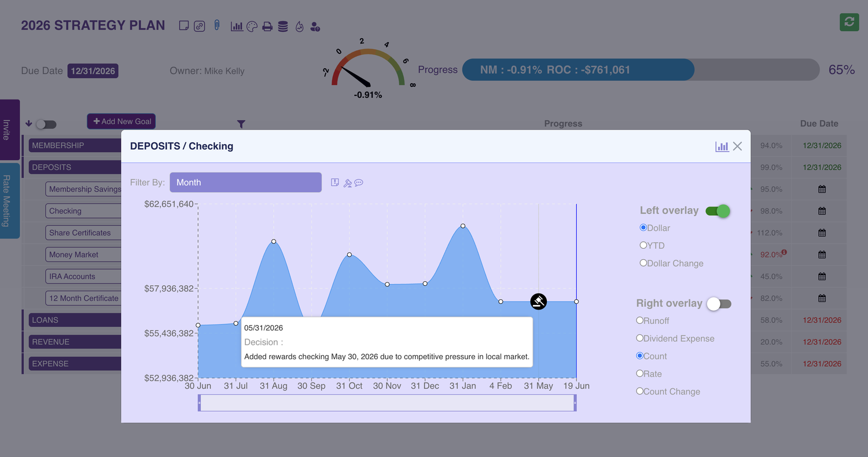Click the red alert badge next to 92.0%
The width and height of the screenshot is (868, 457).
tap(784, 252)
